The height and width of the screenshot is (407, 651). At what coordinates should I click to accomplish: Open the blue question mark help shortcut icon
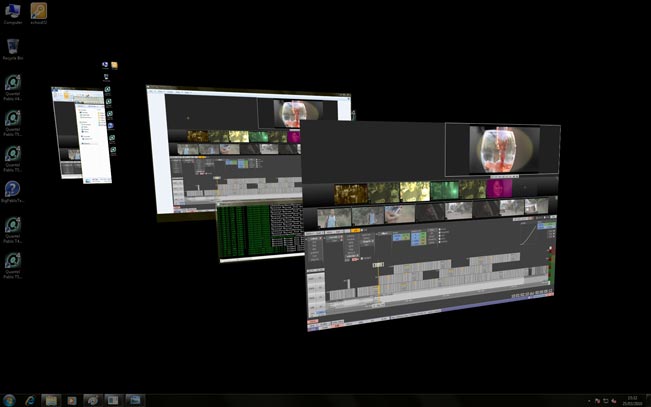(13, 188)
